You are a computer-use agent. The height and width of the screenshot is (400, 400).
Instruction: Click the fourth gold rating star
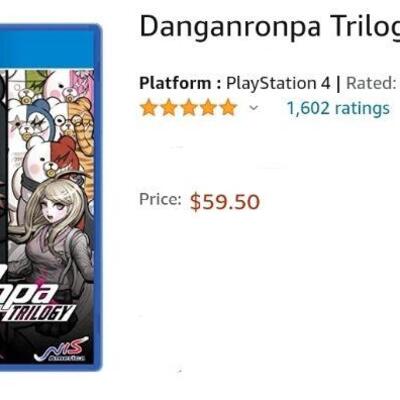coord(208,108)
